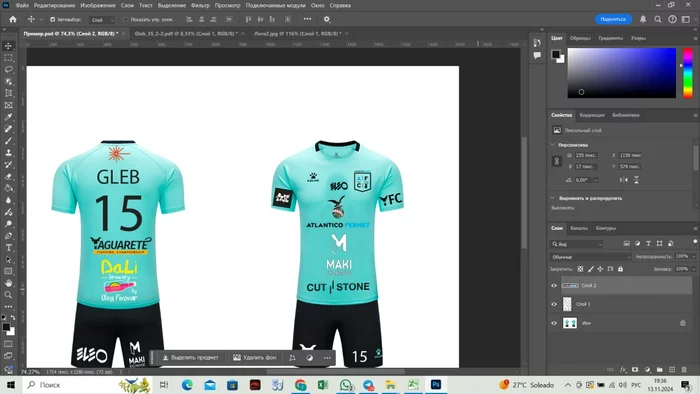Open the Библиотеки tab
The image size is (700, 394).
626,115
